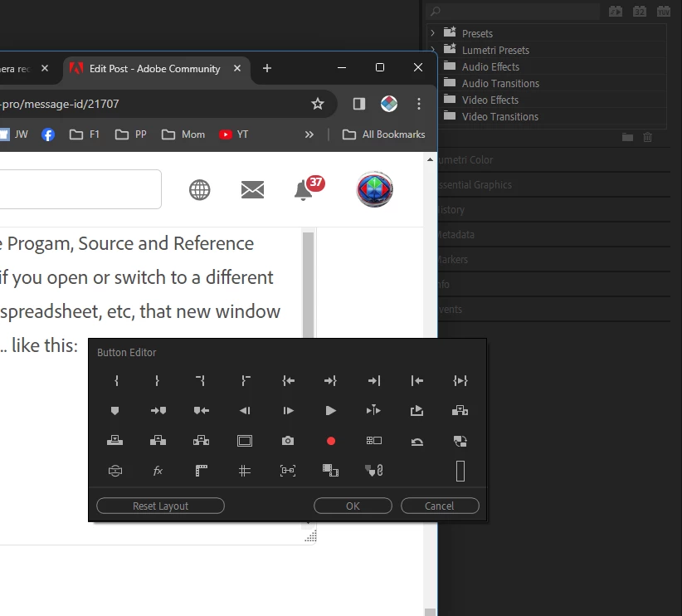682x616 pixels.
Task: Select the Mark In button in Button Editor
Action: 115,381
